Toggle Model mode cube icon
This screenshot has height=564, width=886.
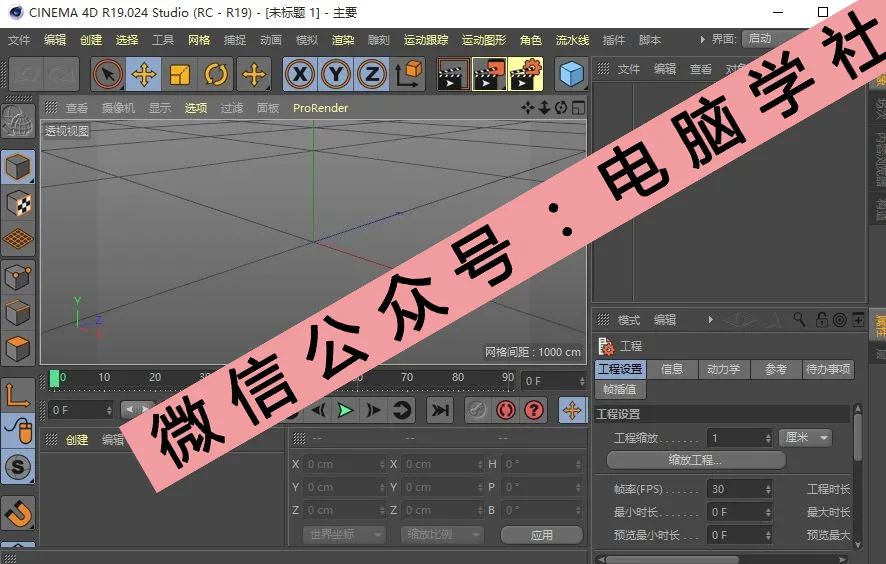tap(18, 167)
